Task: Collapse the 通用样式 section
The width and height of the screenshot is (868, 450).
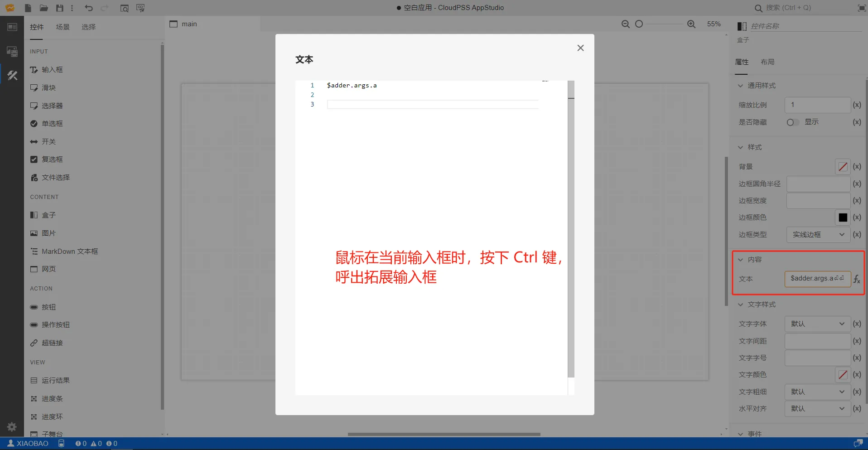Action: [740, 86]
